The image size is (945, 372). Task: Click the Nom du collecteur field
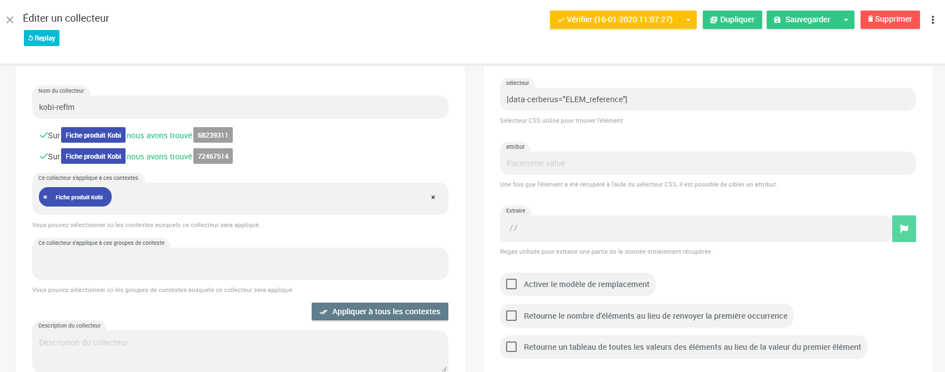coord(240,107)
